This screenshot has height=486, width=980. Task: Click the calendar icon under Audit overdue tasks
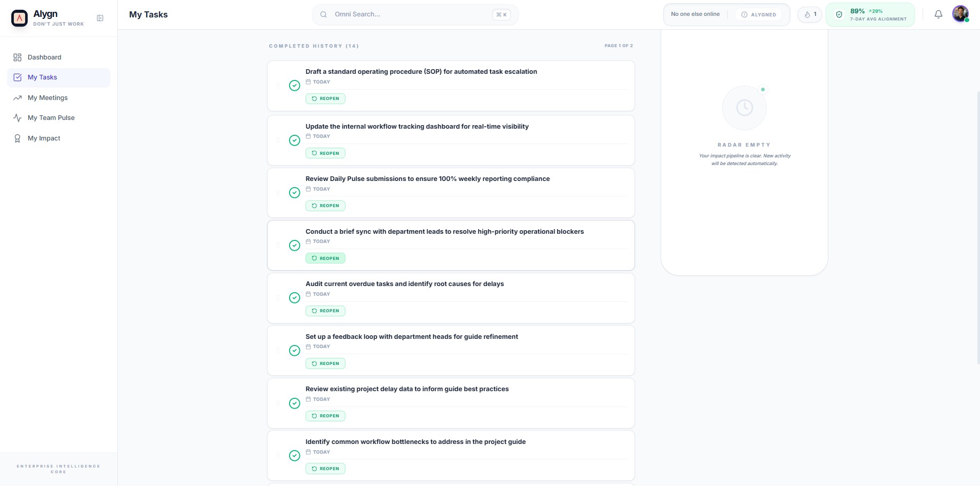point(308,294)
